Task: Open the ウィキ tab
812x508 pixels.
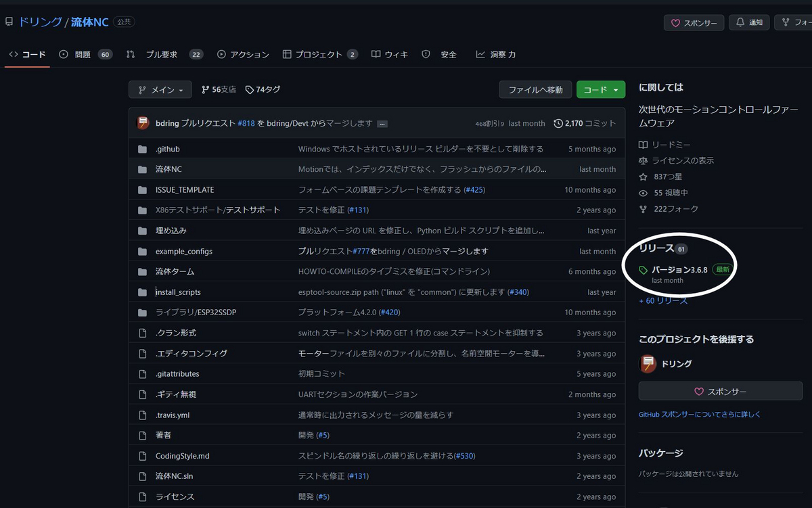Action: (x=390, y=54)
